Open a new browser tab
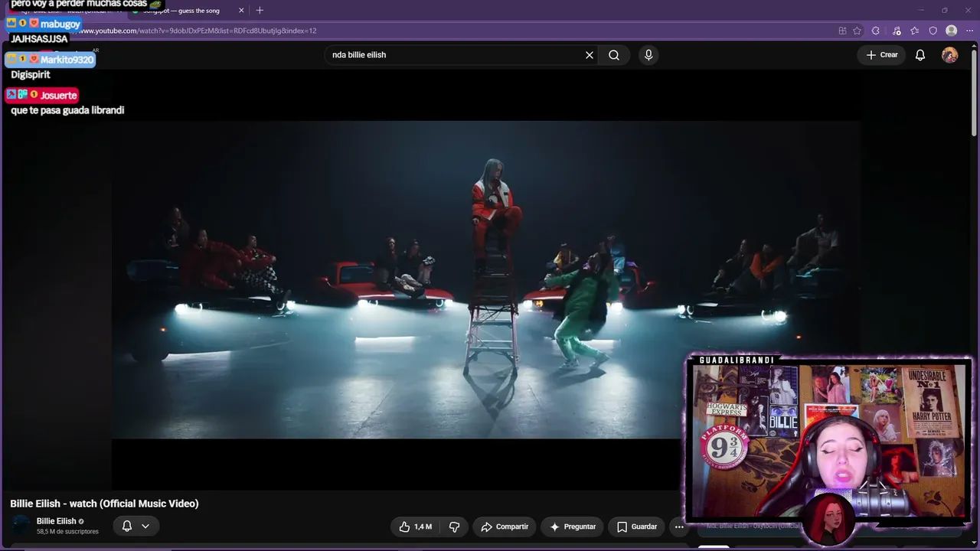Viewport: 980px width, 551px height. point(260,11)
